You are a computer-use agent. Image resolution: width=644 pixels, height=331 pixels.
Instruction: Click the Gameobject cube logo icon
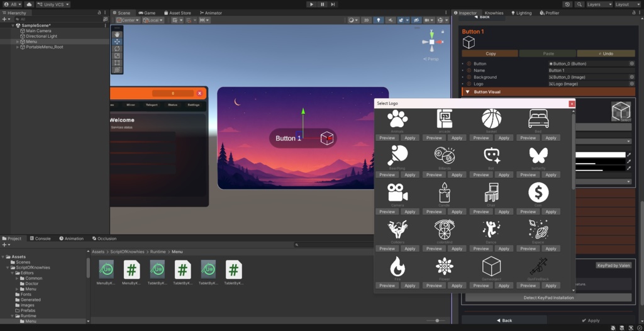[x=491, y=266]
